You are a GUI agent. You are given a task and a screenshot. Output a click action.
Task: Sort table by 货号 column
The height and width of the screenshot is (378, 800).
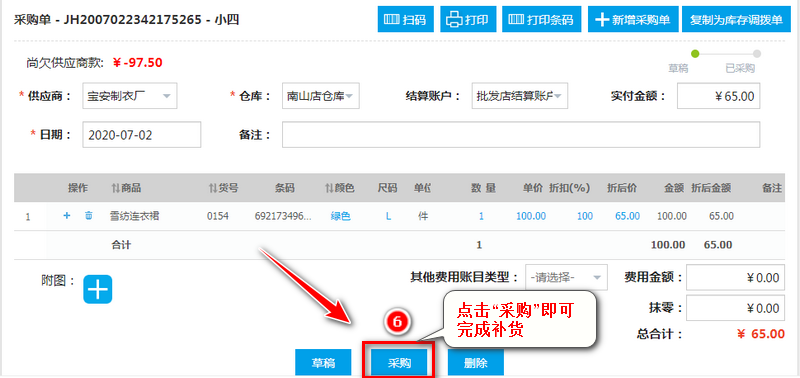[213, 188]
